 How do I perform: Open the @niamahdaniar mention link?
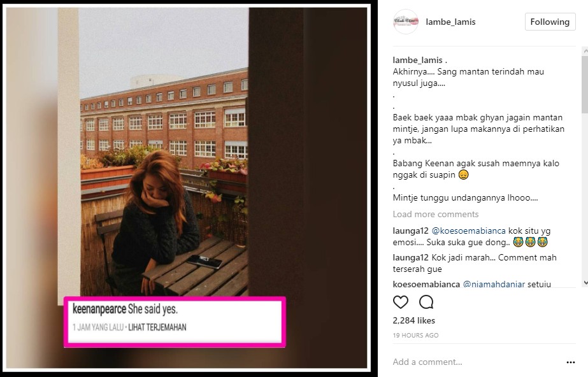tap(494, 283)
